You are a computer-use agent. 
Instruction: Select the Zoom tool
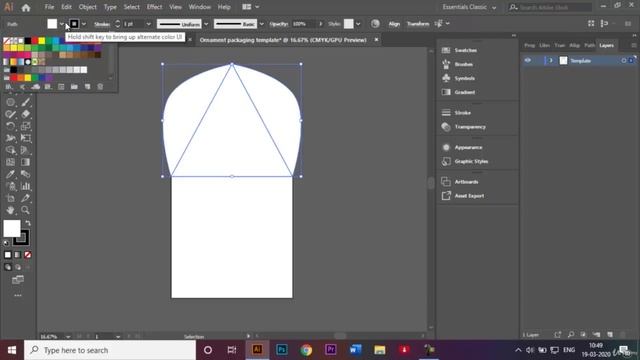[25, 210]
